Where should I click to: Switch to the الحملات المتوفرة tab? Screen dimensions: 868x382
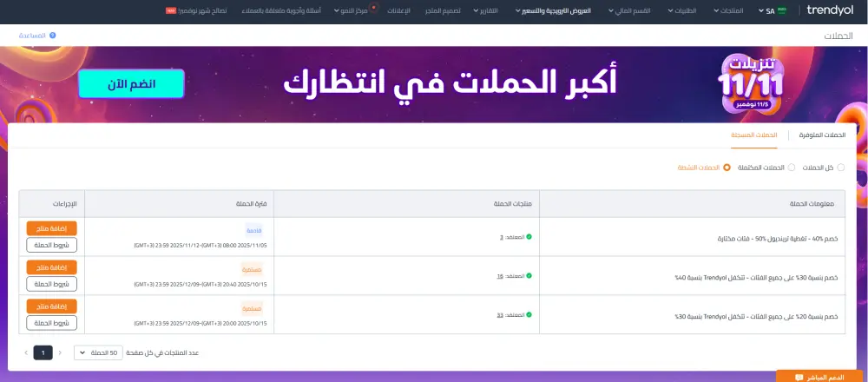(x=822, y=135)
